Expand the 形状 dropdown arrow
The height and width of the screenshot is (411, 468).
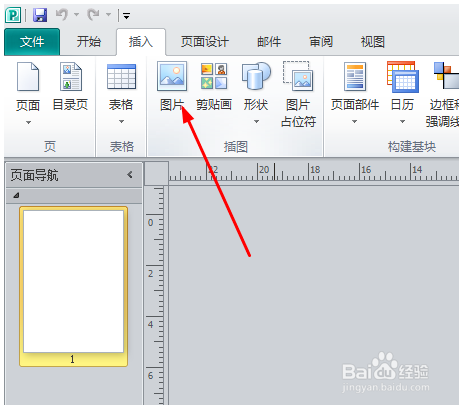tap(256, 121)
